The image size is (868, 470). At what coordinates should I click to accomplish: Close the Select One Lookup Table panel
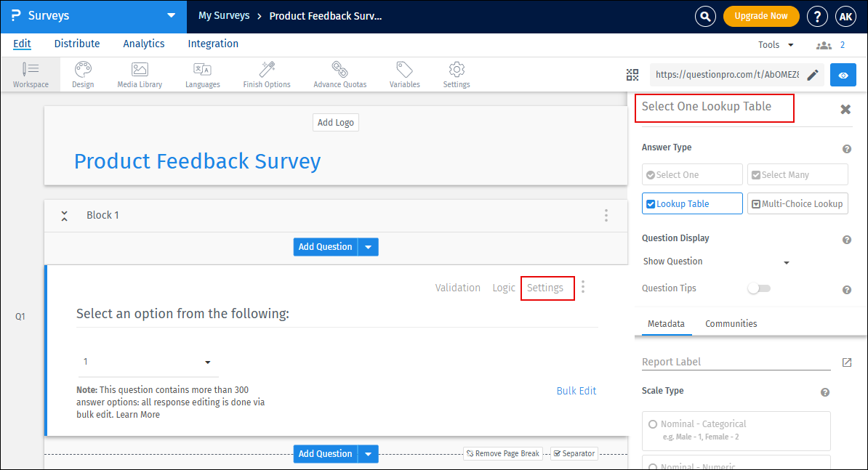(845, 109)
